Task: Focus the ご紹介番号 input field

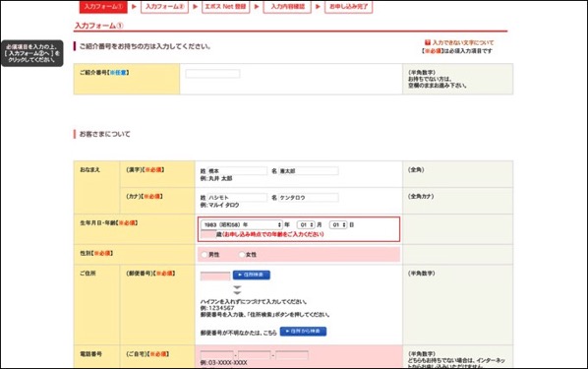Action: click(212, 74)
